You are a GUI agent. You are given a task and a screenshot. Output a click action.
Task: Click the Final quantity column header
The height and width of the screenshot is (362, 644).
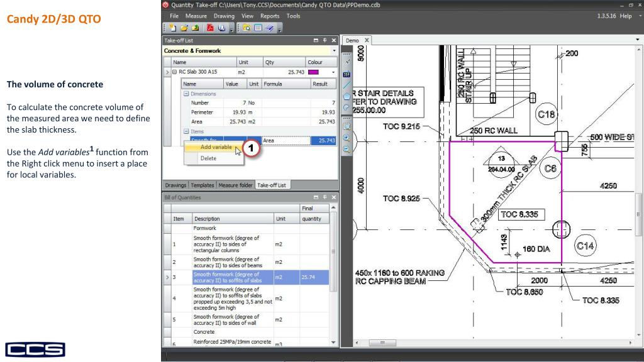tap(314, 214)
